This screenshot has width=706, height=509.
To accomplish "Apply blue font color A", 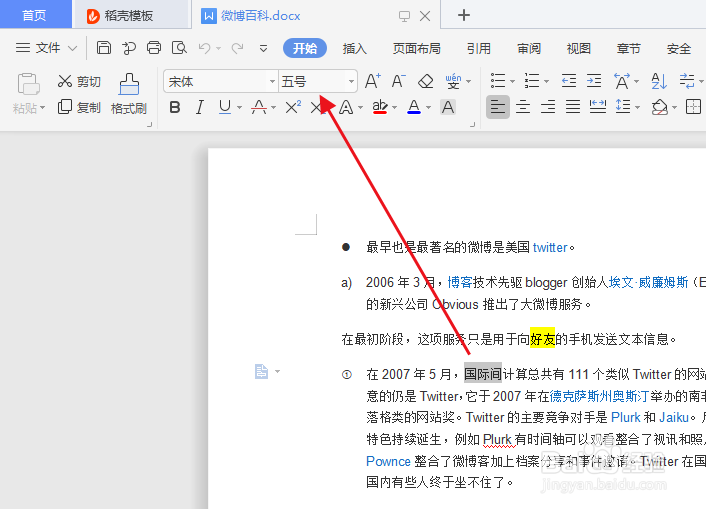I will click(414, 107).
